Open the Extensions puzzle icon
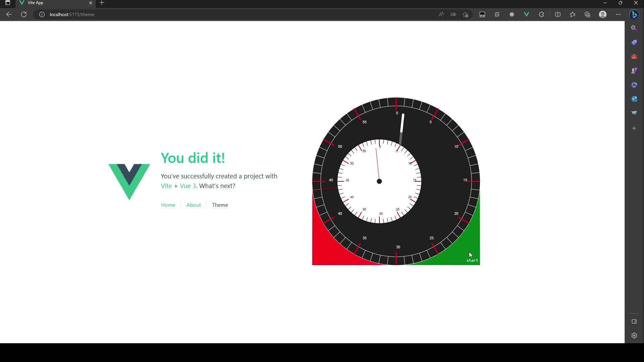644x362 pixels. (541, 14)
